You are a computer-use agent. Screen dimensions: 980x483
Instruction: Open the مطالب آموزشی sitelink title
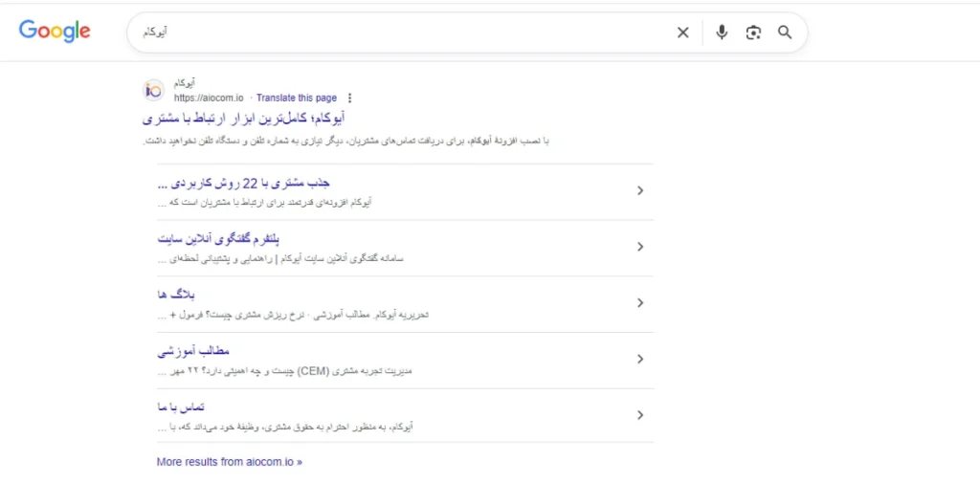tap(192, 350)
